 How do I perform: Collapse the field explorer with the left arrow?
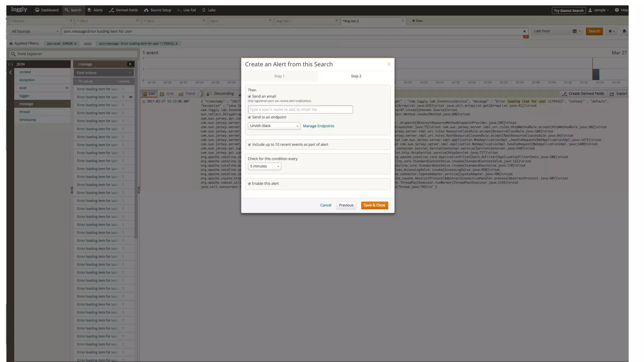point(10,72)
